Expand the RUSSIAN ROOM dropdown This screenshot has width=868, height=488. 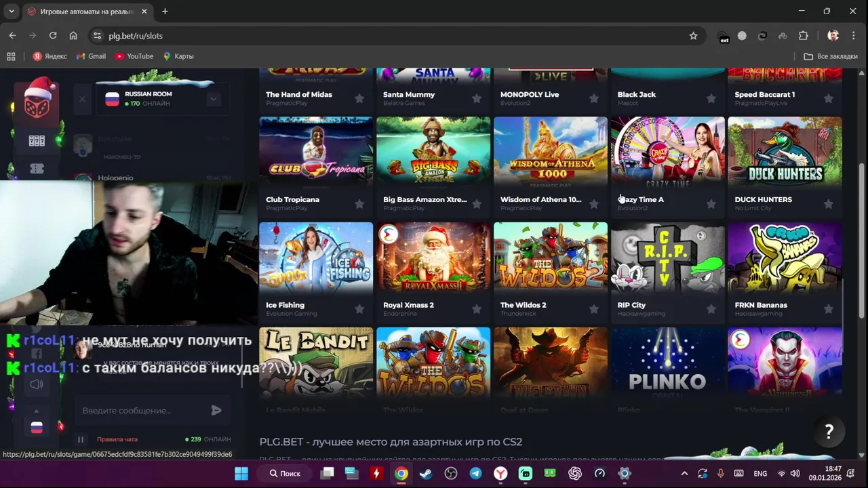pos(213,99)
